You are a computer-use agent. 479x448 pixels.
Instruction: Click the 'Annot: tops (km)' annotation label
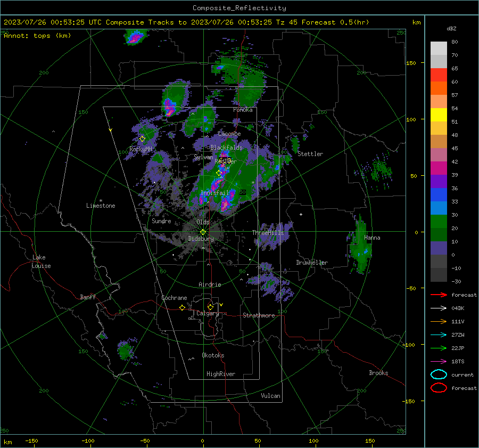[37, 36]
